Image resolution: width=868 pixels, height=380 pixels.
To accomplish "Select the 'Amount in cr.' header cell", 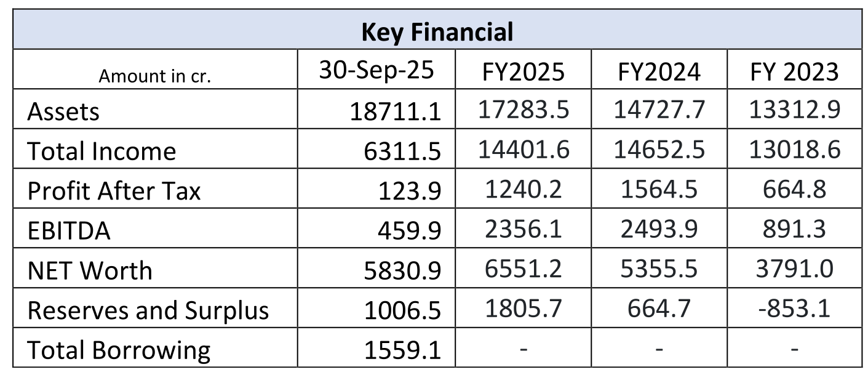I will coord(155,76).
